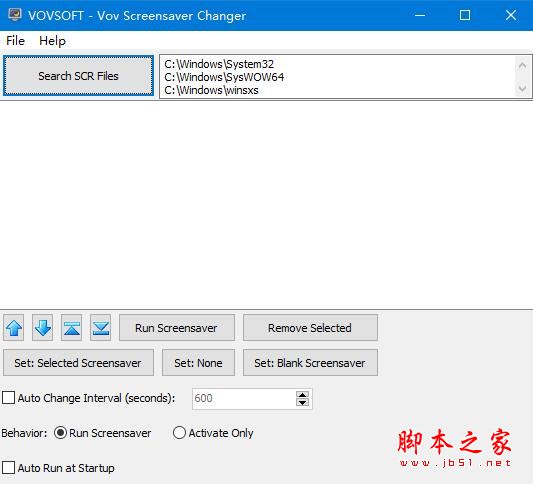
Task: Click the Run Screensaver button
Action: click(x=177, y=328)
